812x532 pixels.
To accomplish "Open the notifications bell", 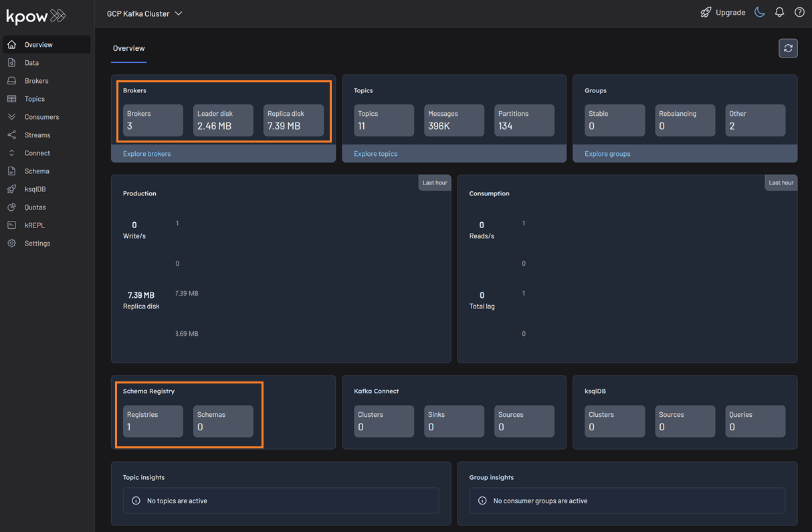I will 779,13.
